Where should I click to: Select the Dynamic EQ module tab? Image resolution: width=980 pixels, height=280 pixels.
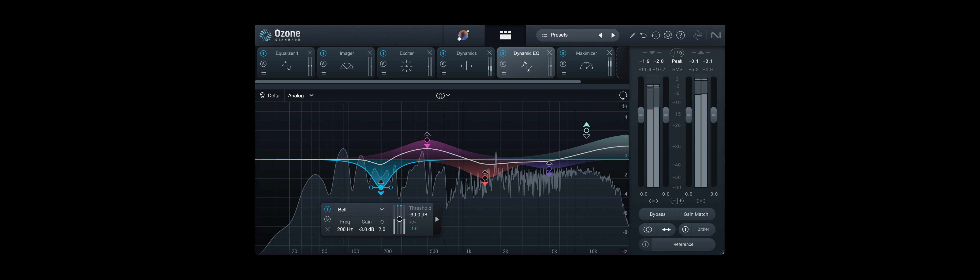[x=525, y=63]
